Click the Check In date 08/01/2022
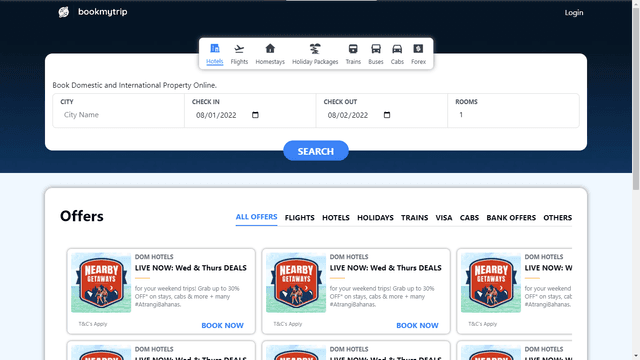Image resolution: width=640 pixels, height=360 pixels. pyautogui.click(x=216, y=115)
